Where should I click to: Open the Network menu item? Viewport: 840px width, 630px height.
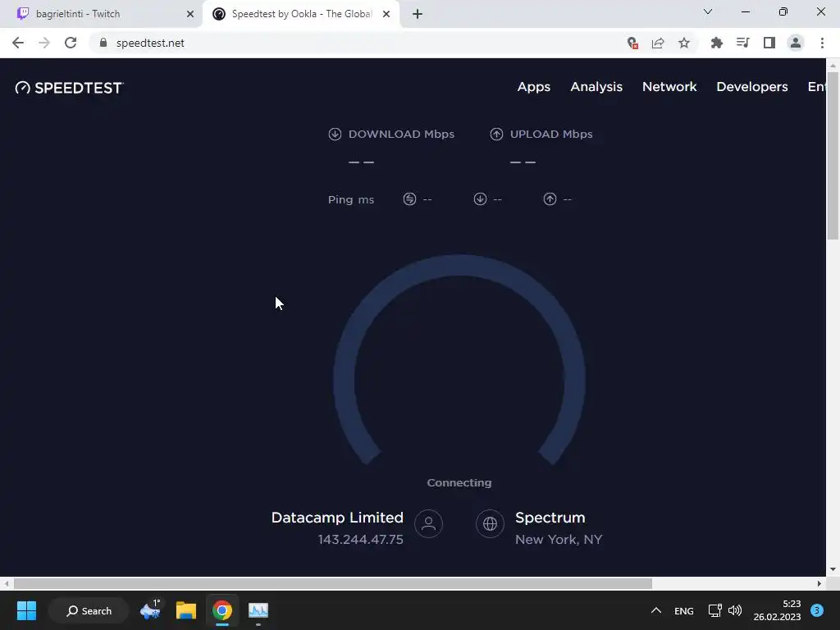point(669,87)
